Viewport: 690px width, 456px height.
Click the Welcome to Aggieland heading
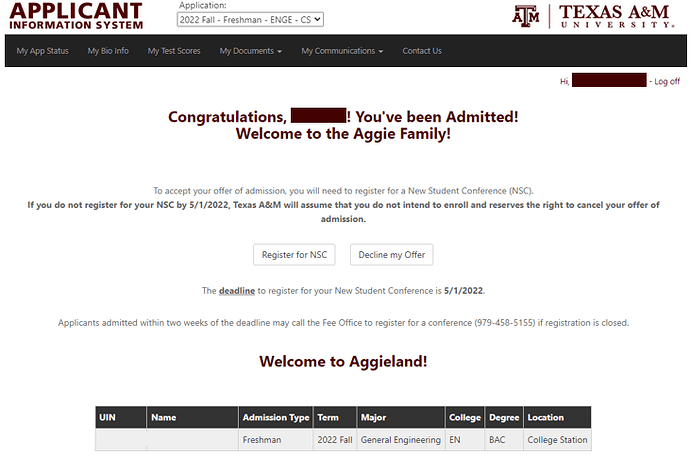pyautogui.click(x=343, y=362)
